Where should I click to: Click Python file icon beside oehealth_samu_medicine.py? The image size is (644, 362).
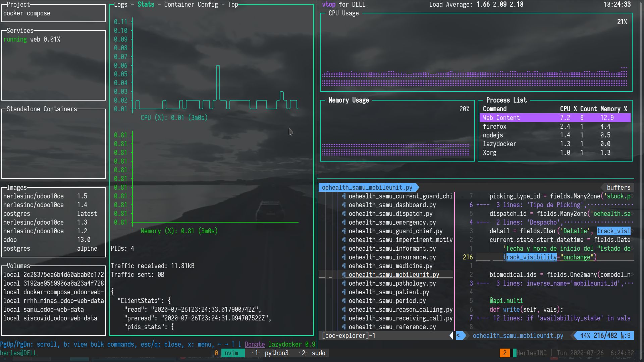pyautogui.click(x=344, y=266)
